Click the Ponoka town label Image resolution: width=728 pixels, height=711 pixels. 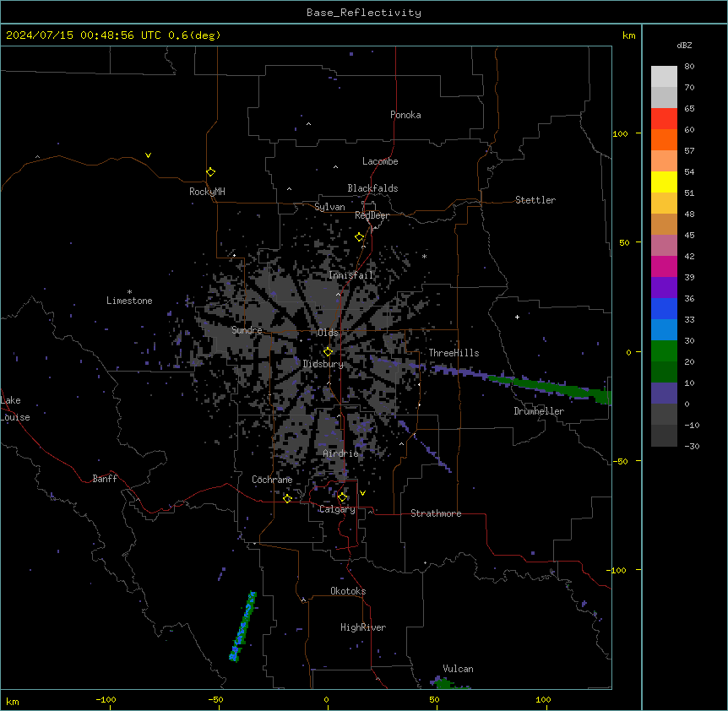(x=405, y=115)
